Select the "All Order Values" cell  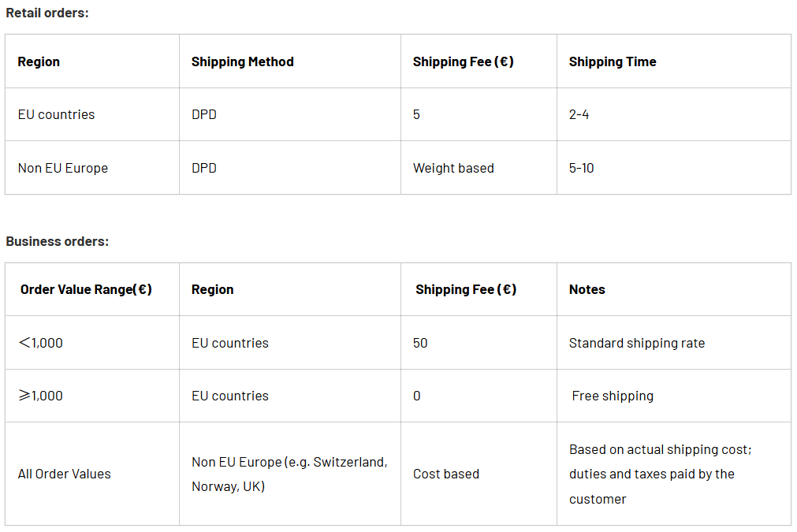click(x=65, y=474)
